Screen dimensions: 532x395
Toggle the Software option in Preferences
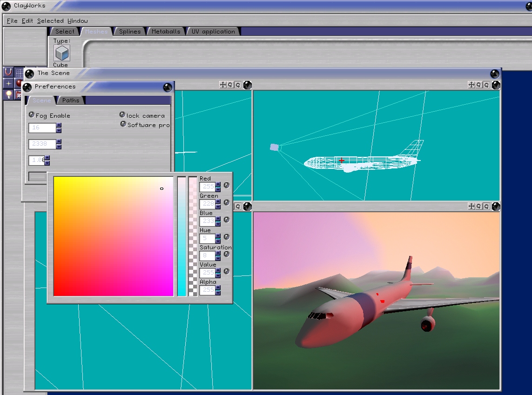123,124
